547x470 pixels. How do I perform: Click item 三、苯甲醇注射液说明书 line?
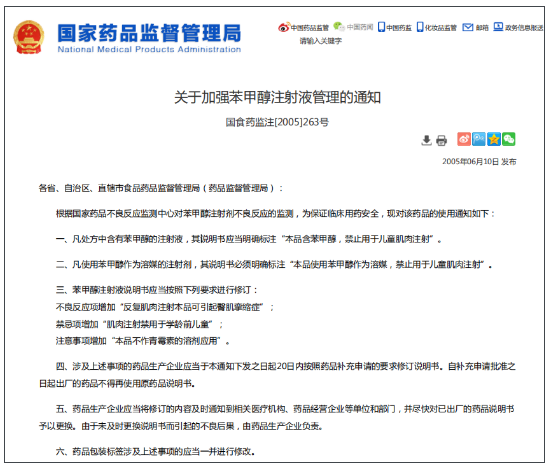157,290
